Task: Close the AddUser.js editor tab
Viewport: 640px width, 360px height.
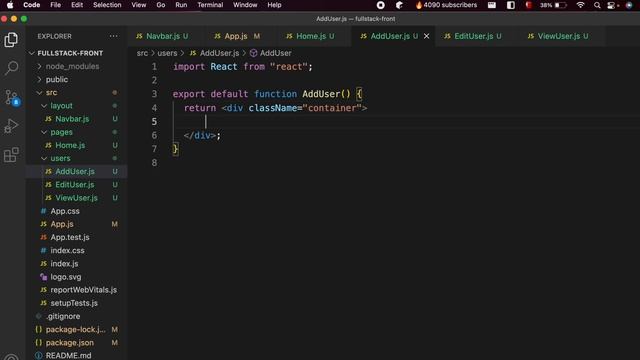Action: [427, 36]
